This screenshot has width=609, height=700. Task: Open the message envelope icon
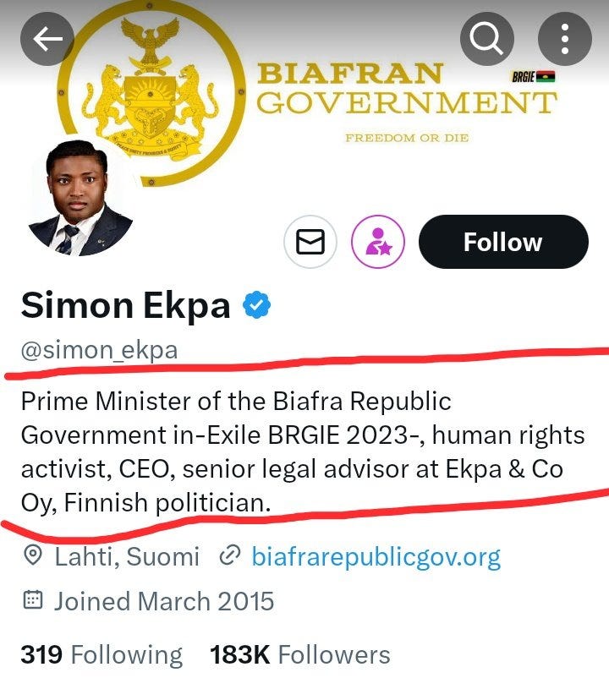(310, 242)
